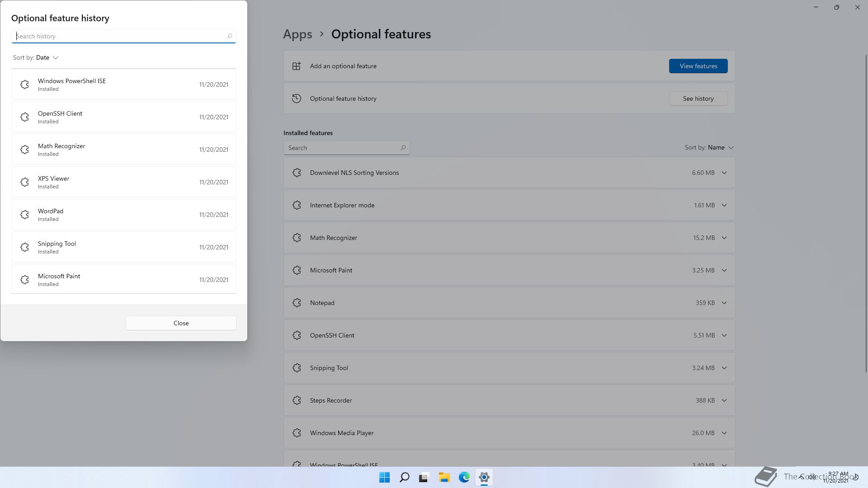Focus the Search history field
Screen dimensions: 868x488
coord(123,36)
